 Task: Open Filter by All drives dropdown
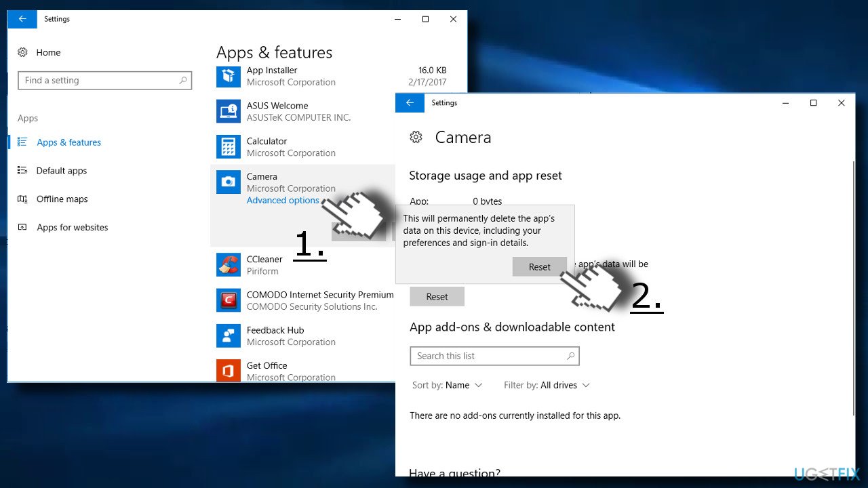[x=547, y=385]
